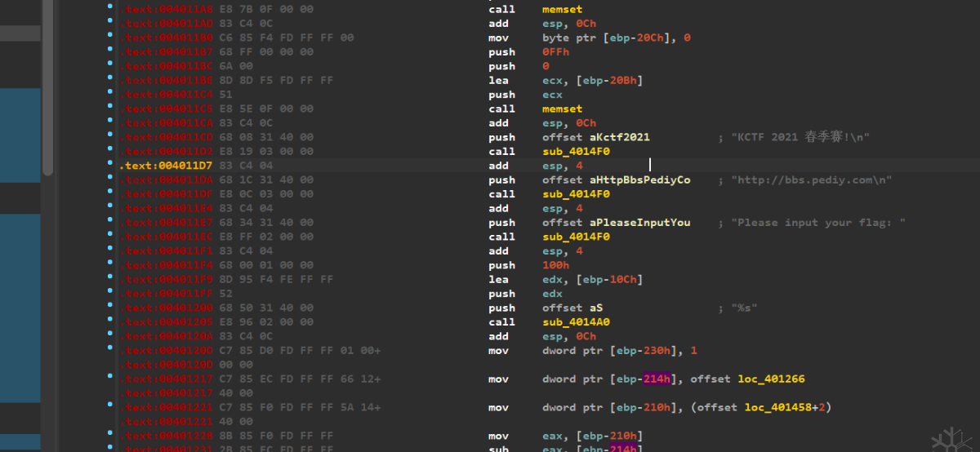
Task: Follow sub_4014F0 call at 004011D2
Action: tap(576, 151)
